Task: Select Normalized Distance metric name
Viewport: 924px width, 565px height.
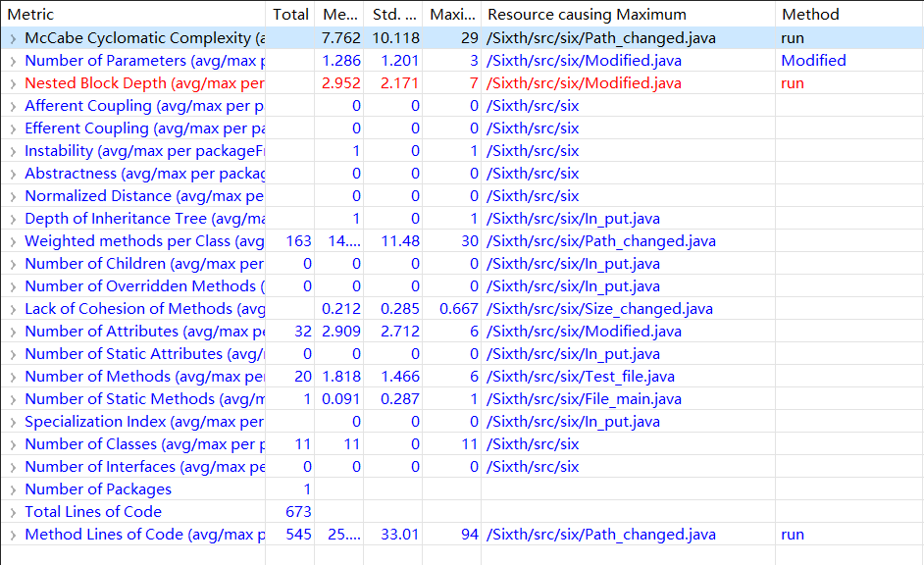Action: point(144,196)
